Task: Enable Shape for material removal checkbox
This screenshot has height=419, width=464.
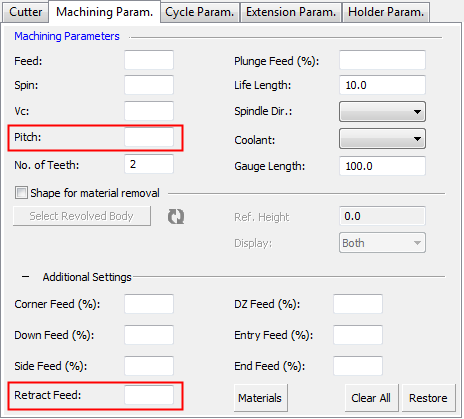Action: (21, 193)
